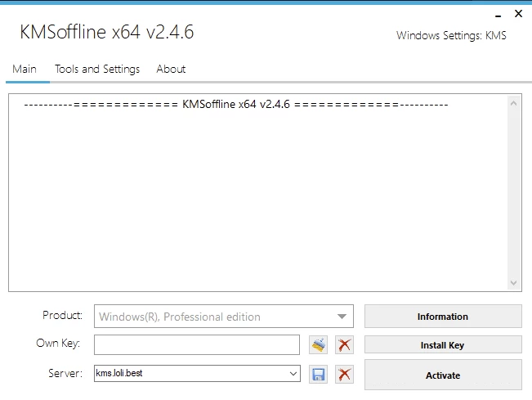
Task: Open the Server address dropdown arrow
Action: click(293, 374)
